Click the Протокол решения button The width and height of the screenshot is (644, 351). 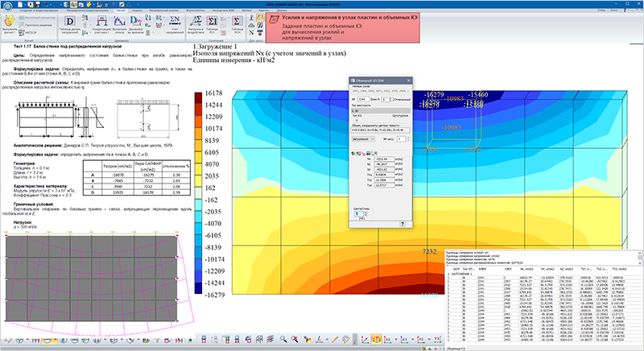36,25
